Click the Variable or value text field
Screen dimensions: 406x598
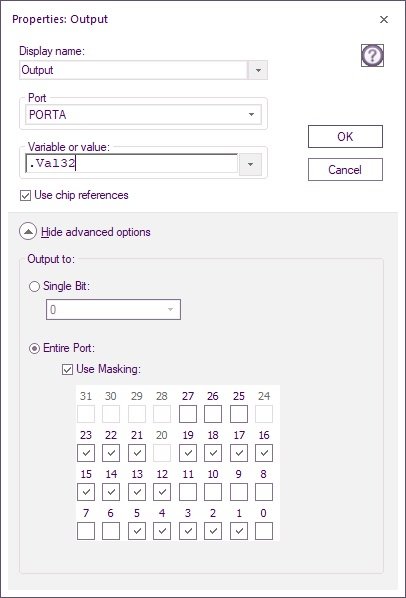point(132,164)
